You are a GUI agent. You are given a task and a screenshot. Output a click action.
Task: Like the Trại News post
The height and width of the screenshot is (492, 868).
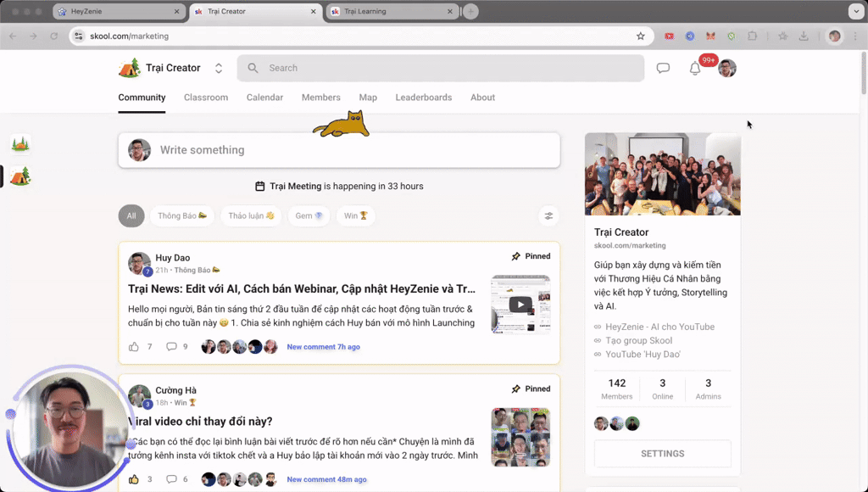[x=133, y=347]
